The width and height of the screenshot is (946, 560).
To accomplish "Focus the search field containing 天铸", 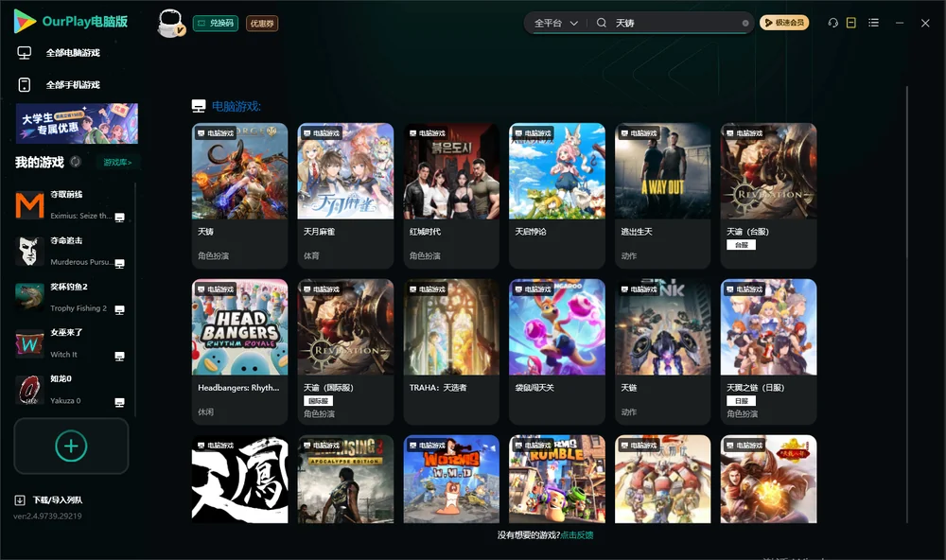I will point(675,23).
